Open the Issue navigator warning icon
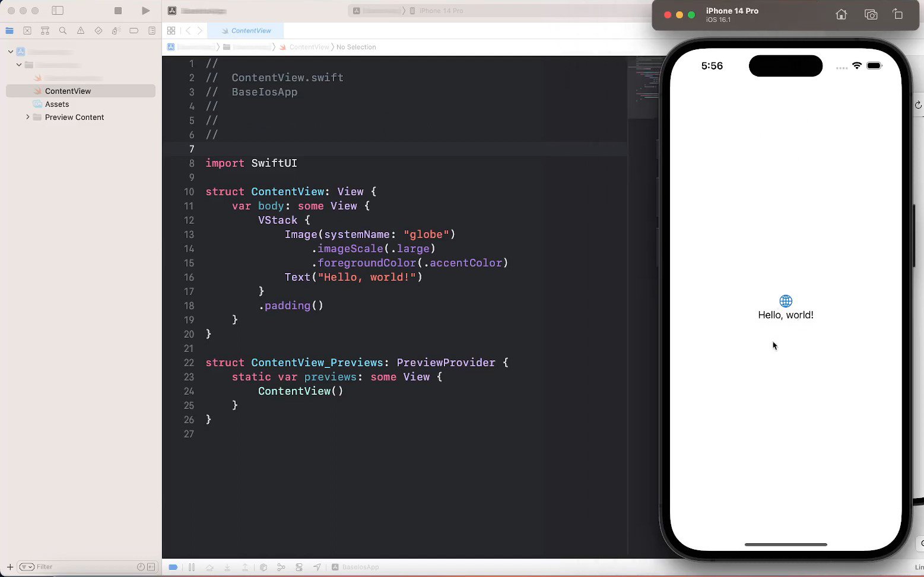 [x=81, y=31]
